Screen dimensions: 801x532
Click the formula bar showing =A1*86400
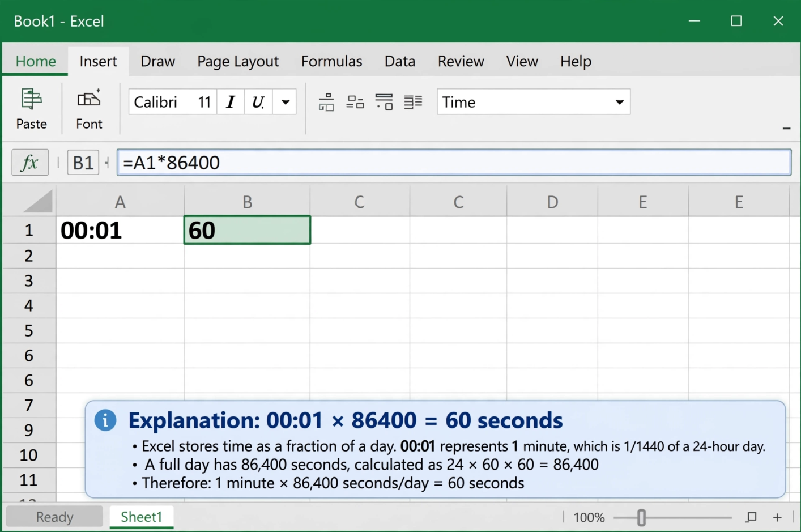pos(454,163)
